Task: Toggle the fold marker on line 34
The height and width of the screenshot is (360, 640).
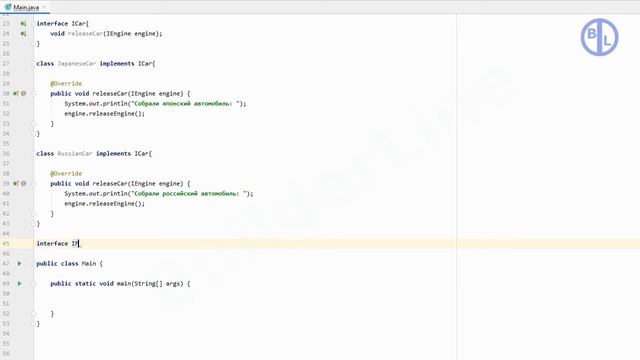Action: pos(34,134)
